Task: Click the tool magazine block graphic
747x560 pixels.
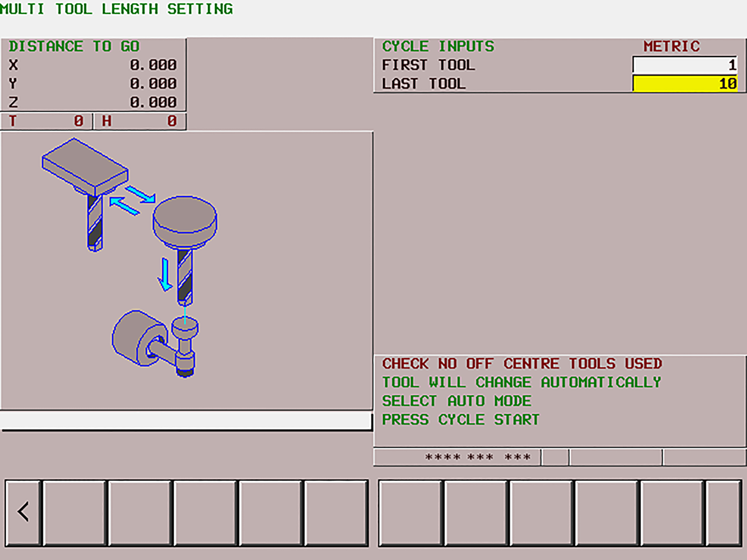Action: [85, 166]
